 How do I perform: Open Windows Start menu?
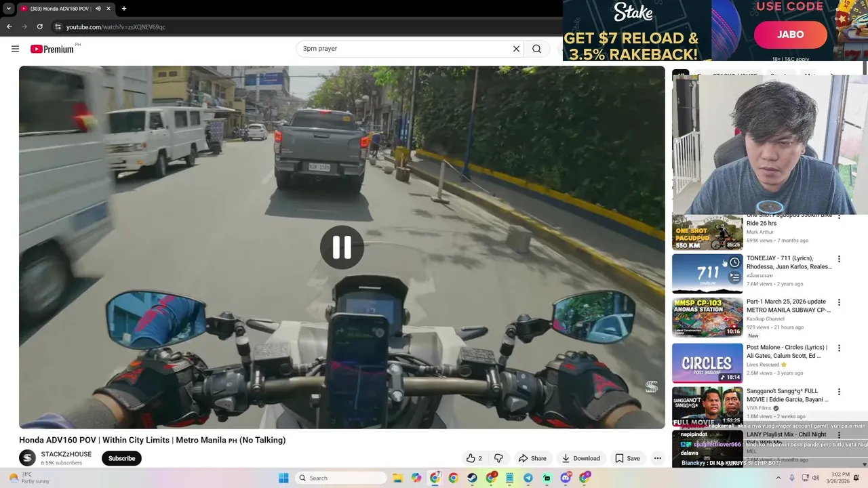pos(283,478)
